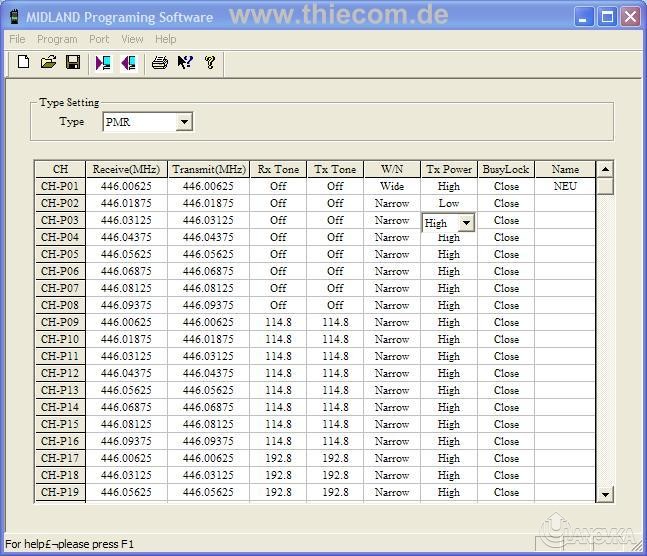Click the View menu

pyautogui.click(x=132, y=39)
